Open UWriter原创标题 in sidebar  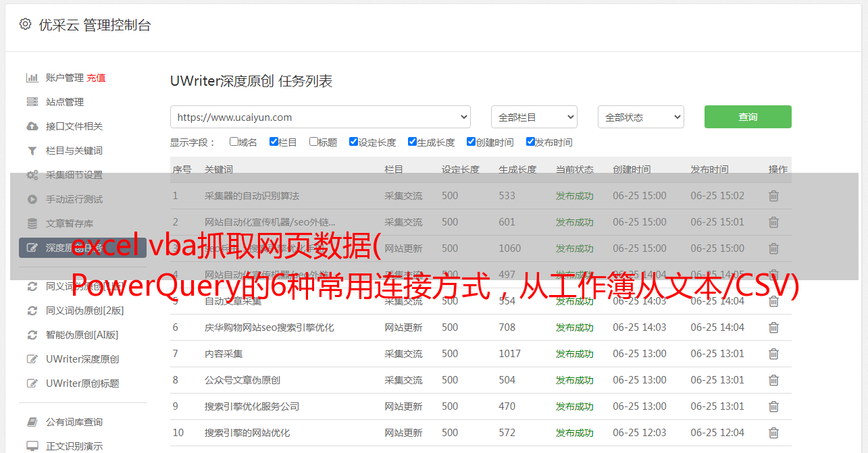[82, 383]
